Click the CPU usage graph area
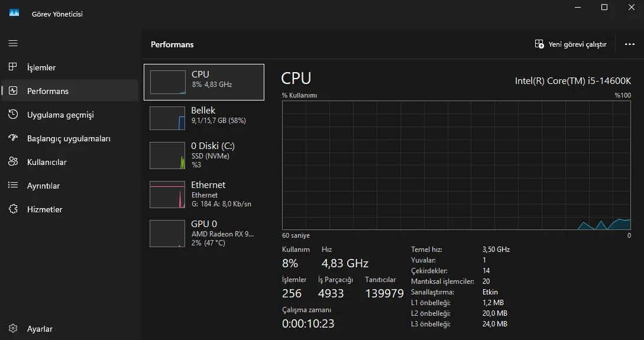The width and height of the screenshot is (644, 340). (457, 165)
